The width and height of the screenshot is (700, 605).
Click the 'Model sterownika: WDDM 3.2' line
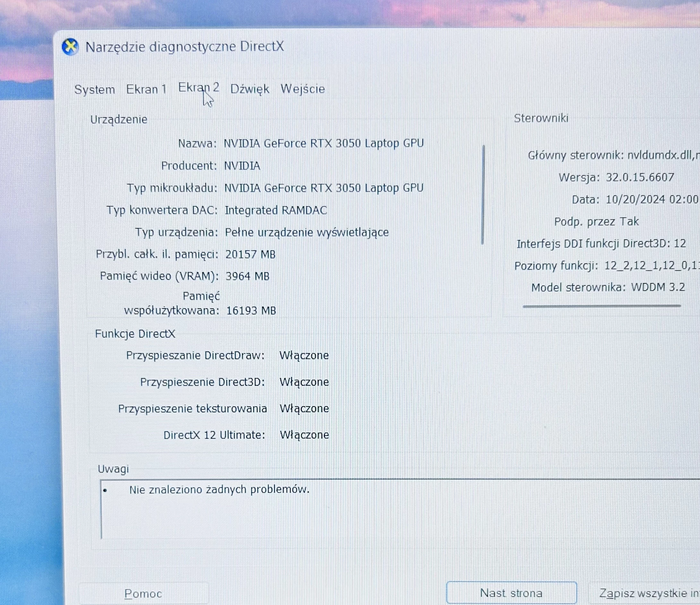[608, 288]
